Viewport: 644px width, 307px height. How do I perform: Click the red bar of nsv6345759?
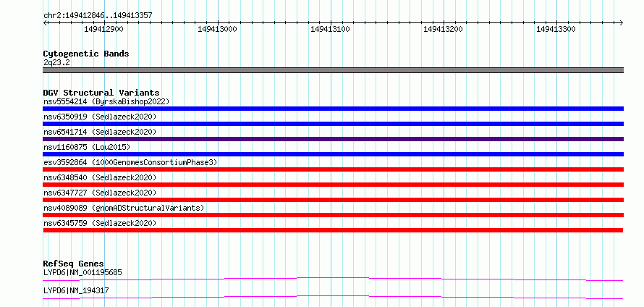click(333, 230)
